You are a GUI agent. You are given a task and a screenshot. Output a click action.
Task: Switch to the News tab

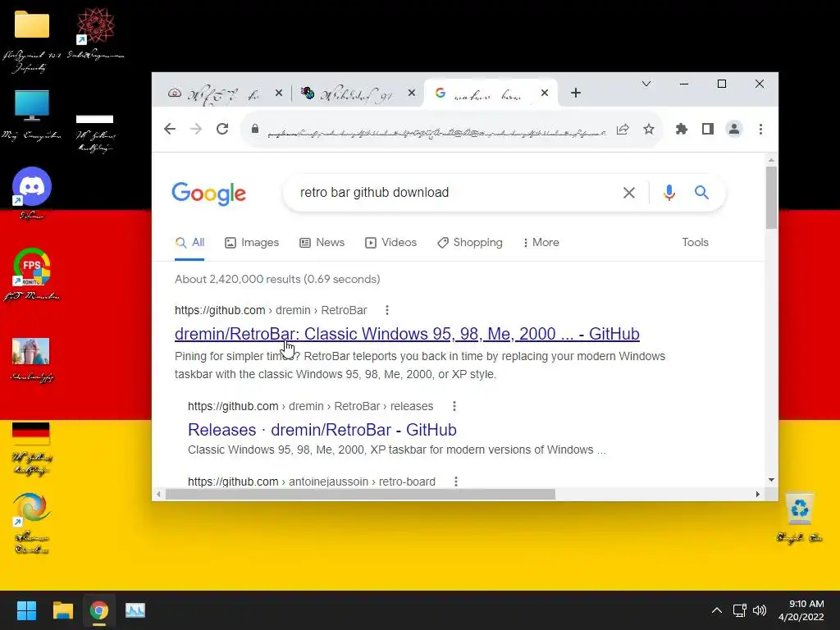[x=322, y=243]
